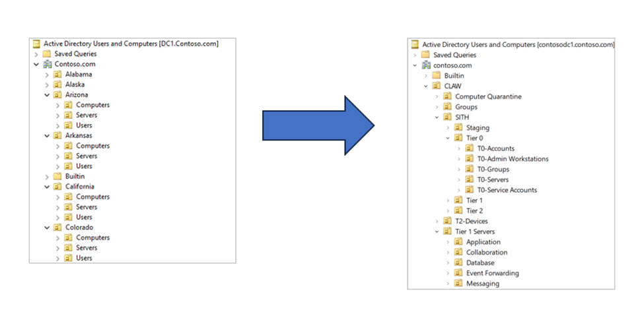
Task: Select 'Builtin' label in contosodc1 console
Action: 454,75
